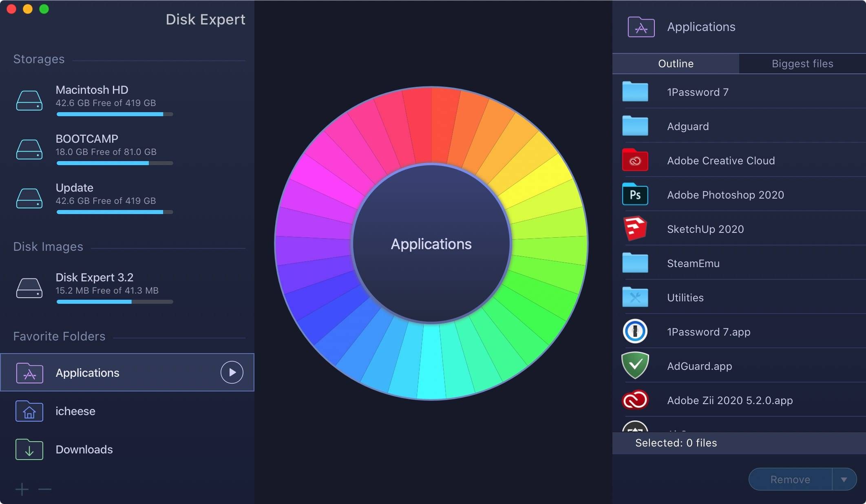Click the Applications center of the chart

click(431, 244)
